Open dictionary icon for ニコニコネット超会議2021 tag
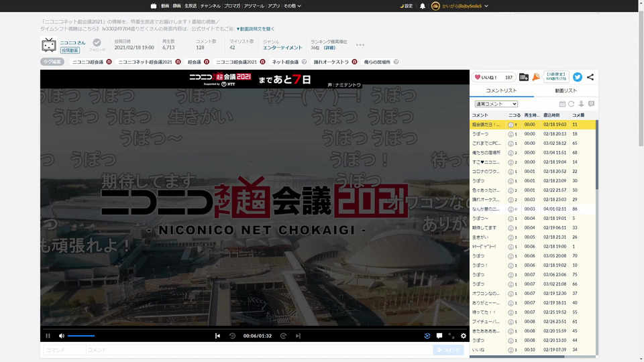The height and width of the screenshot is (362, 644). click(178, 62)
